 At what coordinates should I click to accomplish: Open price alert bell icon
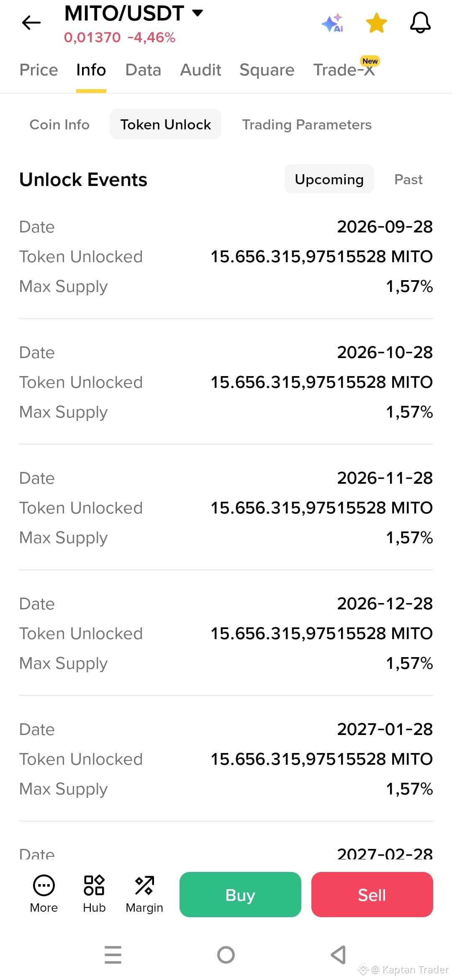(420, 23)
